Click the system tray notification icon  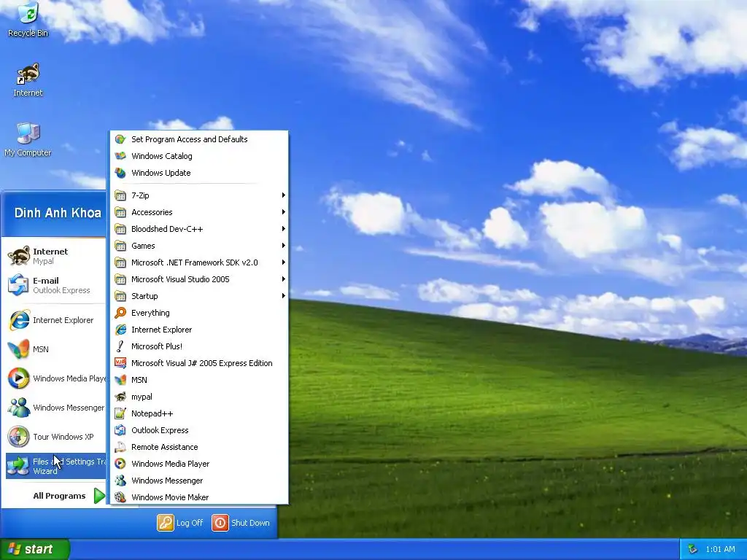coord(693,549)
